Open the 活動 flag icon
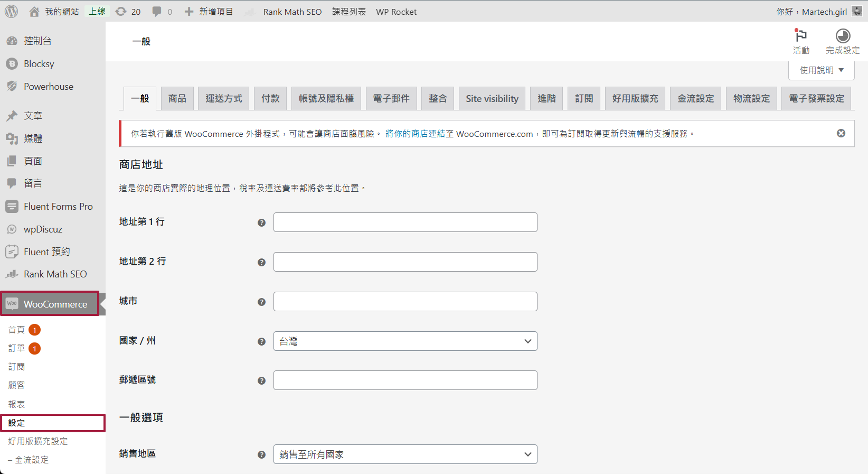Image resolution: width=868 pixels, height=474 pixels. [801, 35]
